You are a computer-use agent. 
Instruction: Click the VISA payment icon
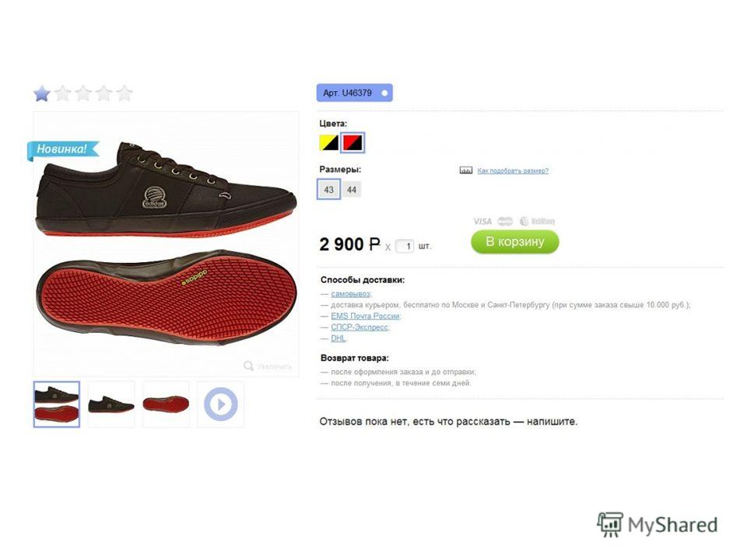coord(482,222)
